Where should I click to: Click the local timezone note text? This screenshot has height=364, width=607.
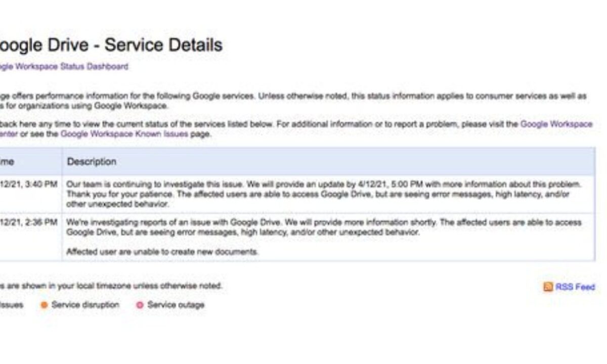coord(111,286)
